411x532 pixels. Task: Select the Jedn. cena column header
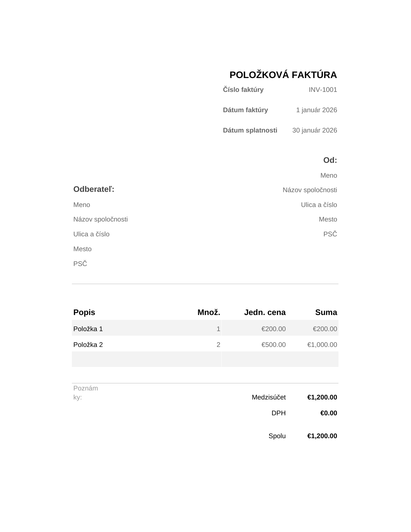pos(265,312)
